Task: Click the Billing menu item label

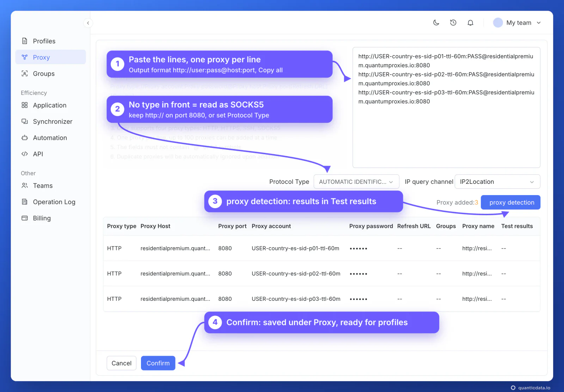Action: (42, 218)
